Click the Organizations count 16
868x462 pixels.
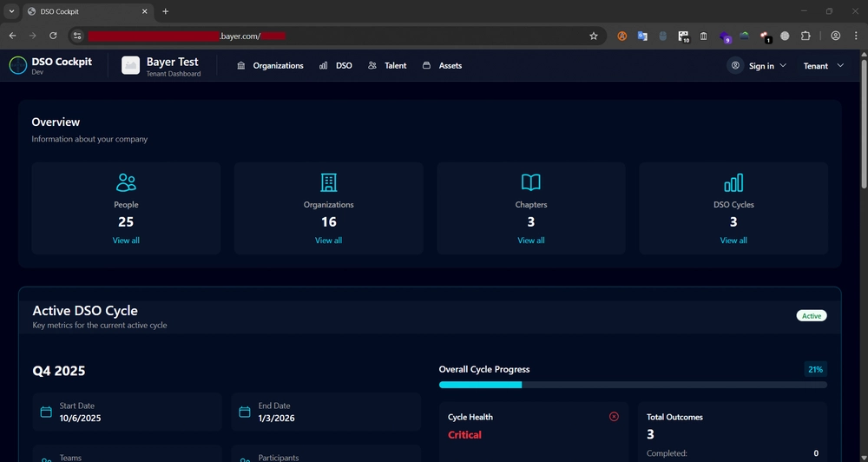tap(329, 222)
